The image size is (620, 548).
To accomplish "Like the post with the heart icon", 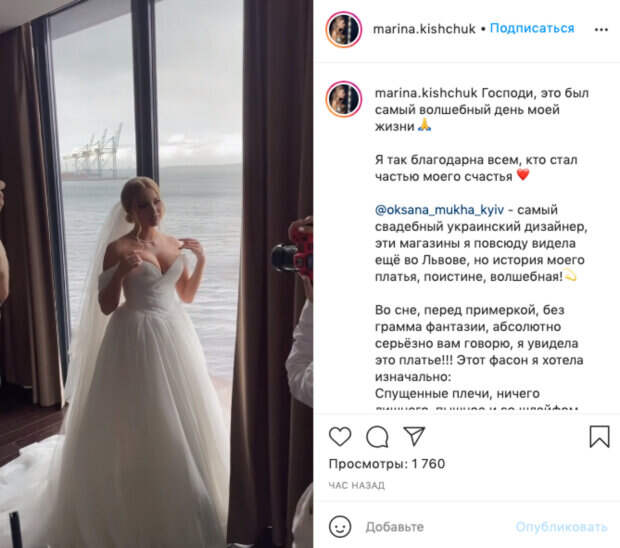I will (x=340, y=437).
